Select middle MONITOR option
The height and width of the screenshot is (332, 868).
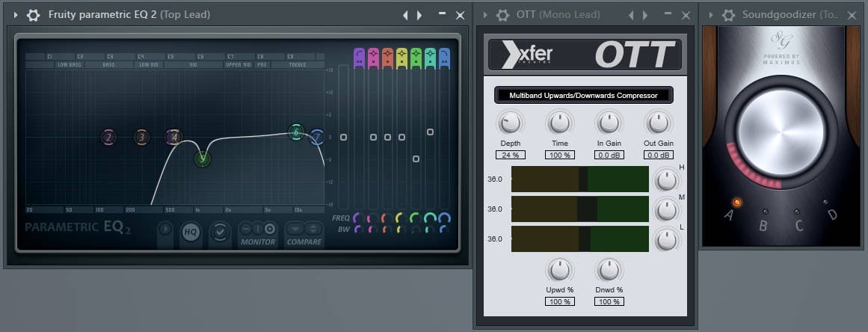pos(258,229)
